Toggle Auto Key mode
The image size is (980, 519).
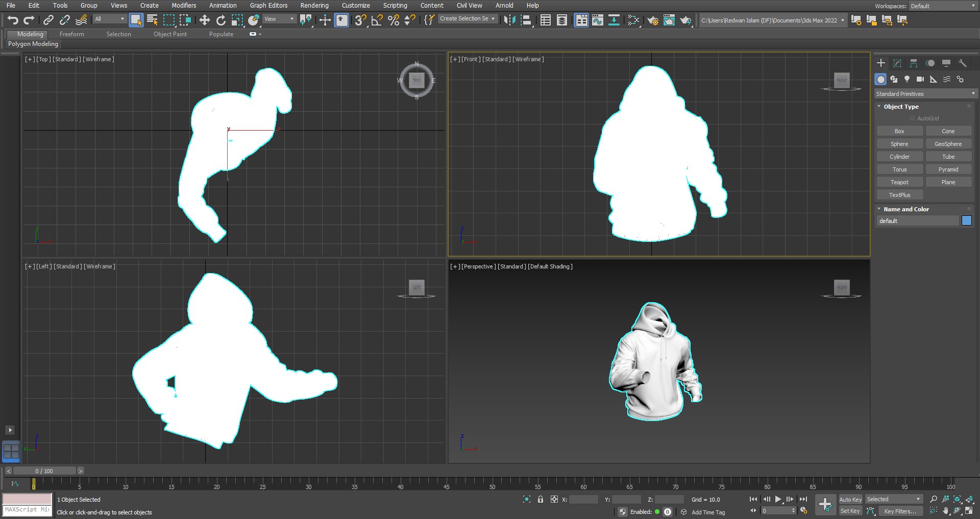pyautogui.click(x=850, y=500)
